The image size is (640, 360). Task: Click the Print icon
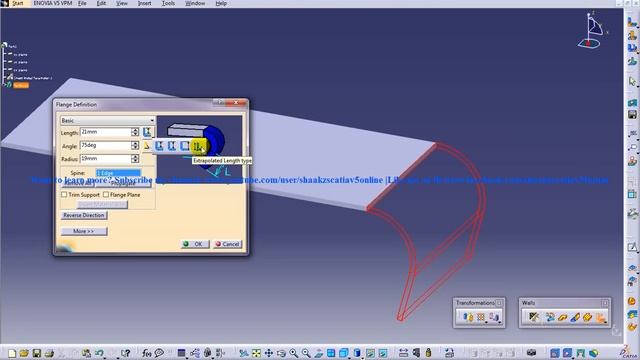coord(49,353)
